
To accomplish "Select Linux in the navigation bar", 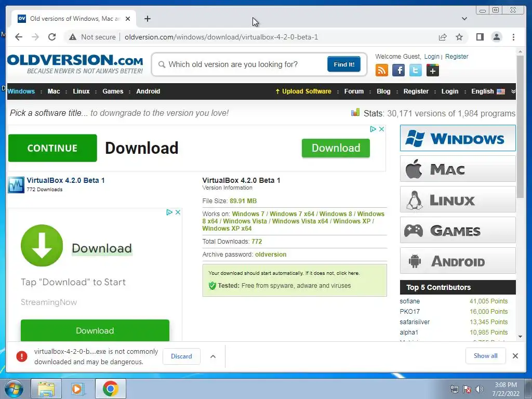I will (81, 91).
